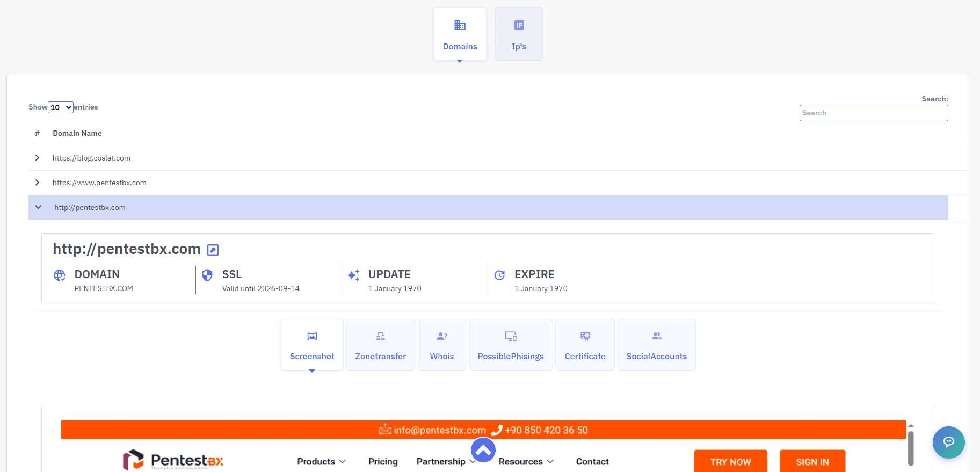Open the Domains tab

point(460,34)
